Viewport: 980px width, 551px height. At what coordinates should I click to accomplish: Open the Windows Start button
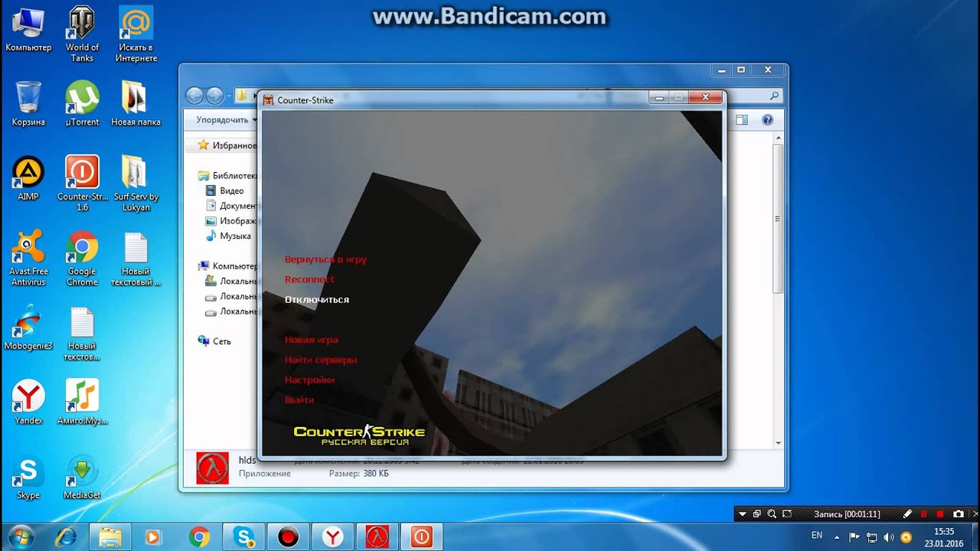click(x=21, y=536)
